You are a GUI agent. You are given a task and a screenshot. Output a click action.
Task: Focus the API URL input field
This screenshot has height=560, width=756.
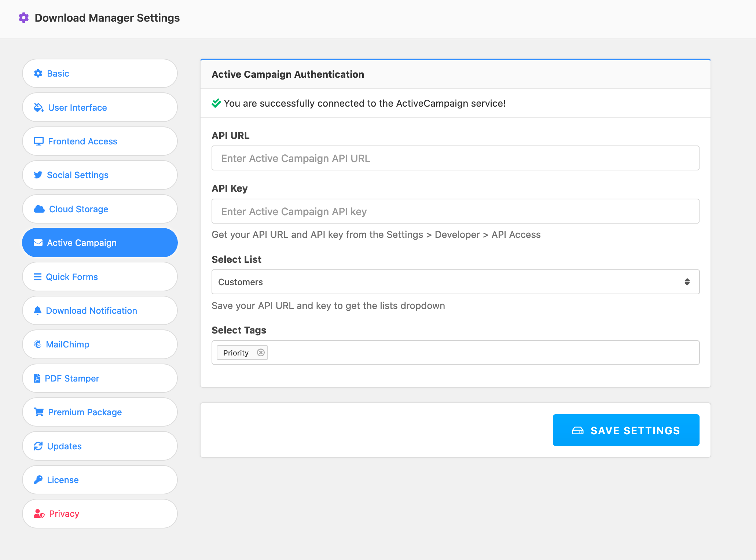(x=455, y=158)
